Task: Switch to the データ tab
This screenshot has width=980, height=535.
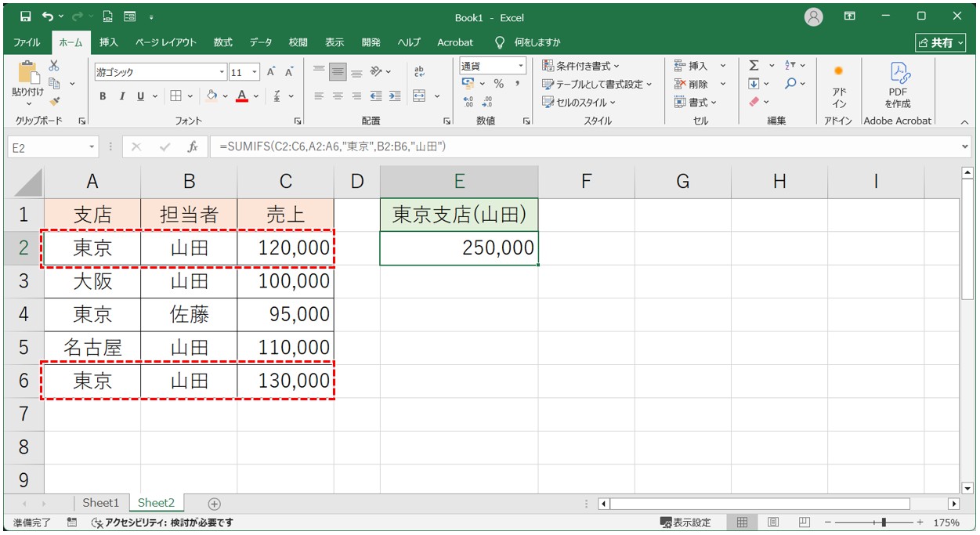Action: [261, 42]
